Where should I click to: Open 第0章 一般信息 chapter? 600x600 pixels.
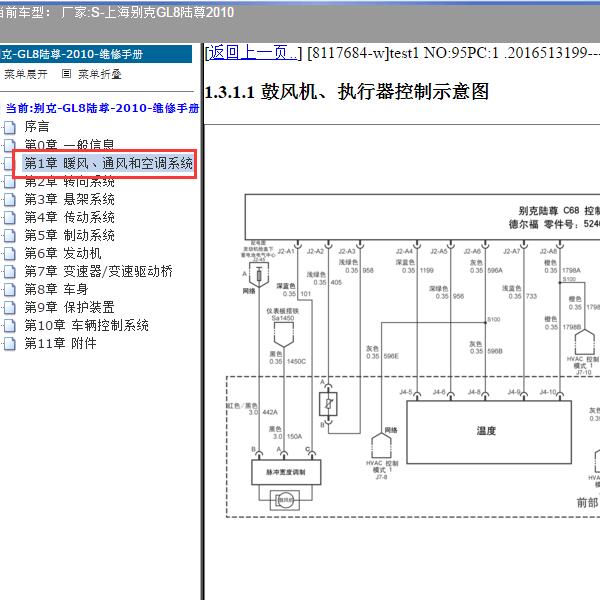pyautogui.click(x=69, y=145)
